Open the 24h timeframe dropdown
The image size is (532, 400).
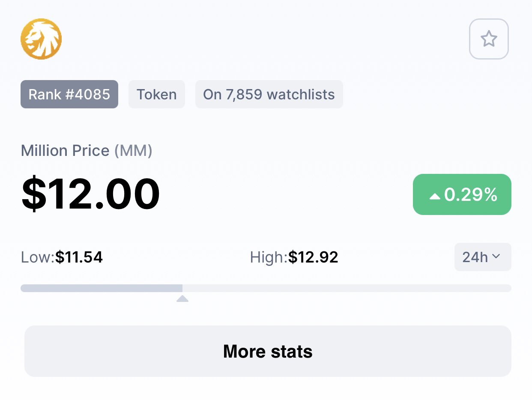(483, 257)
